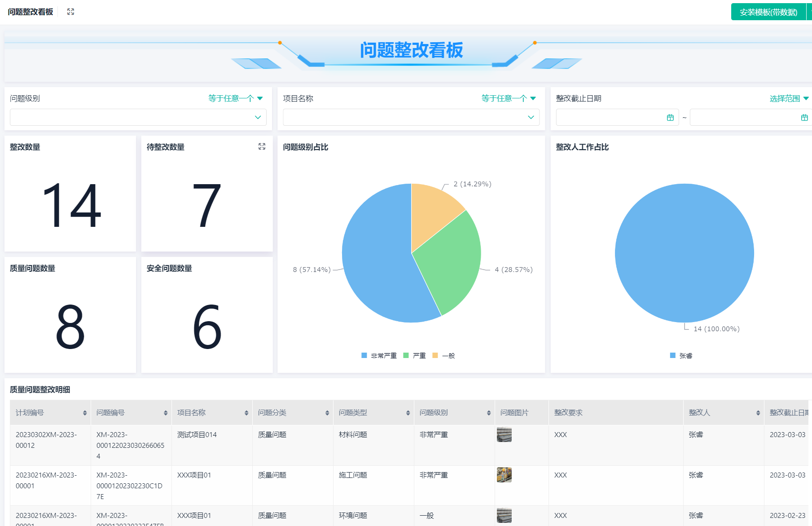
Task: Sort by 问题级别 column sort icon
Action: 489,413
